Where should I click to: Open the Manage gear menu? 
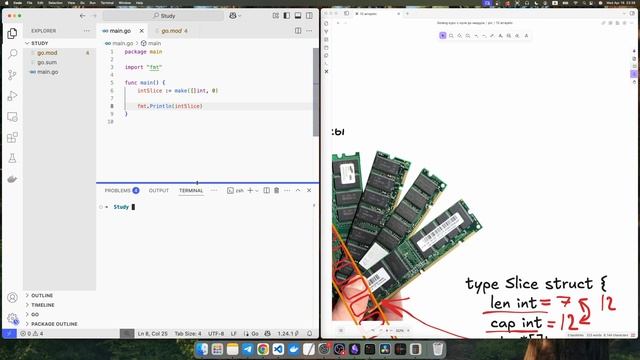point(12,318)
